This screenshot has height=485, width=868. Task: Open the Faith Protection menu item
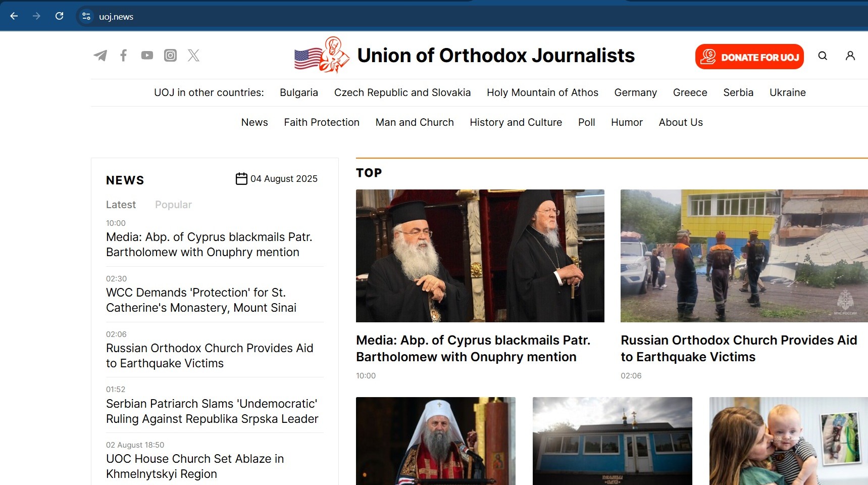(322, 122)
